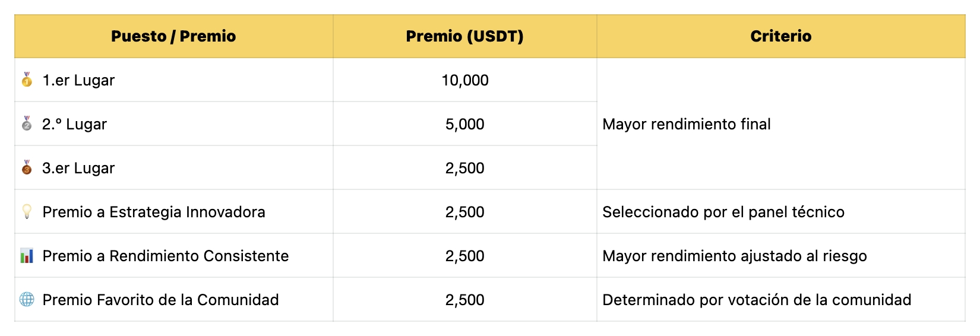This screenshot has width=980, height=336.
Task: Click the silver medal icon
Action: [27, 123]
